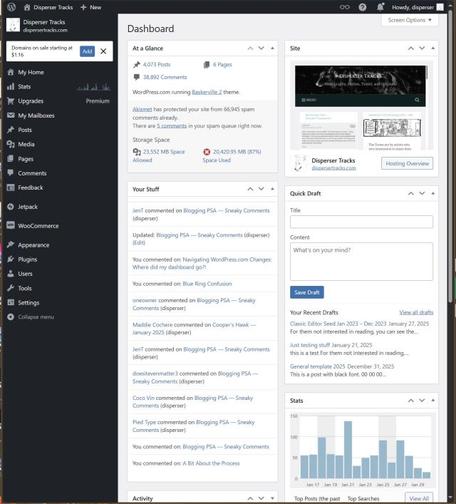The image size is (456, 504).
Task: Move Stats widget down arrow
Action: (422, 400)
